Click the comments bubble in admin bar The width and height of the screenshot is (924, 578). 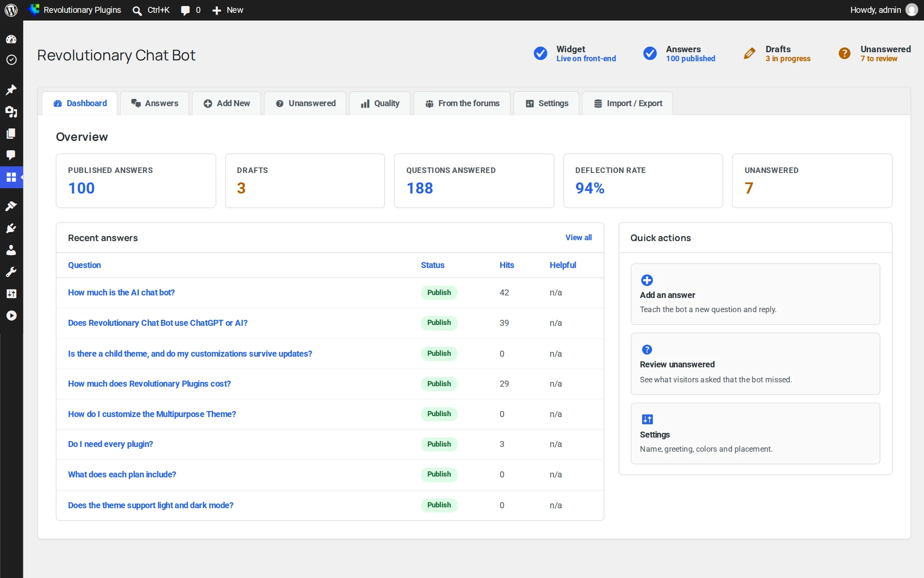tap(185, 10)
